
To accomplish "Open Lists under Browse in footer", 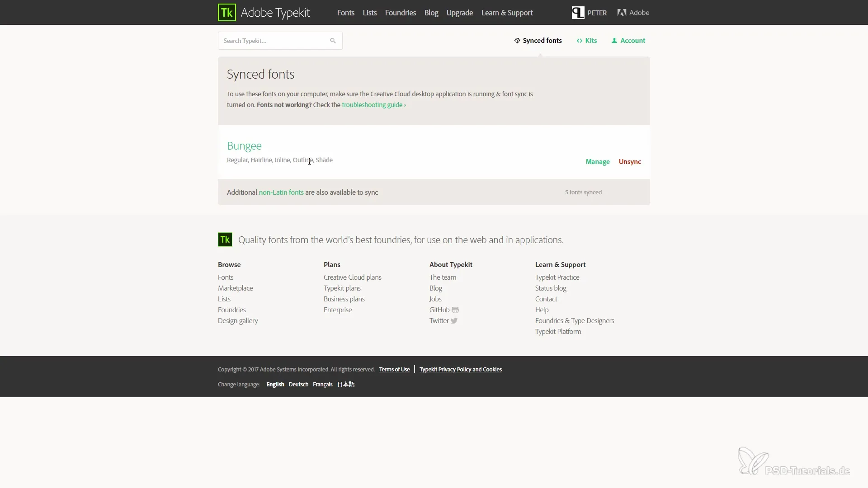I will coord(224,299).
